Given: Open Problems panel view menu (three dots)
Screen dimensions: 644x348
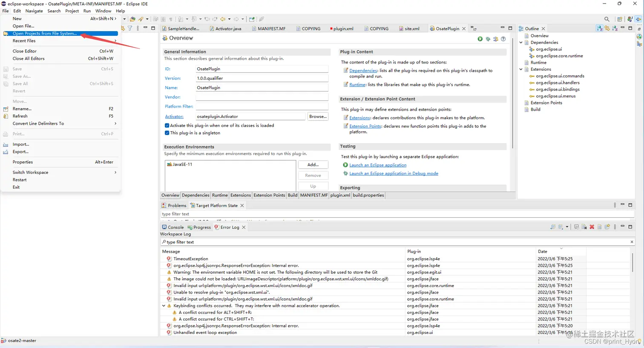Looking at the screenshot, I should [615, 205].
